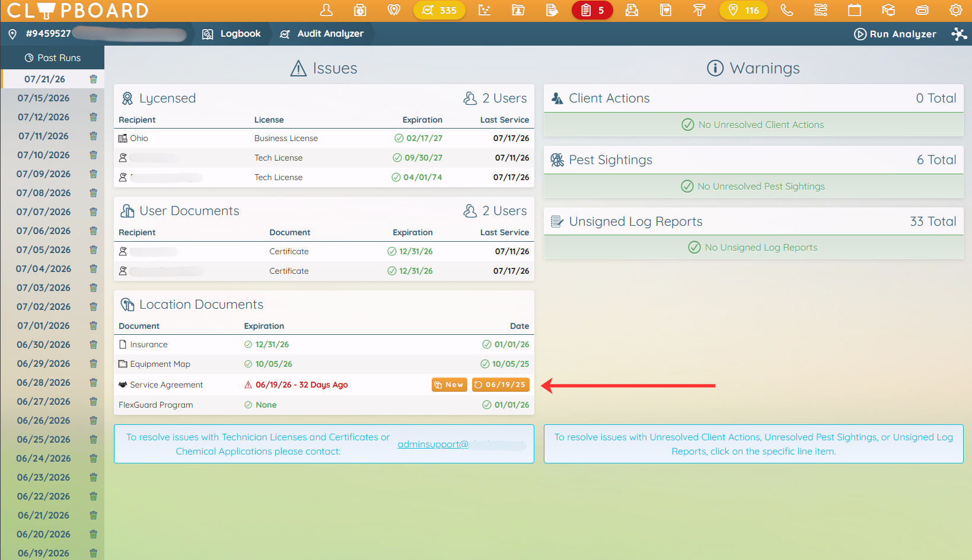The image size is (972, 560).
Task: Click the card icon beside the gear
Action: [922, 10]
